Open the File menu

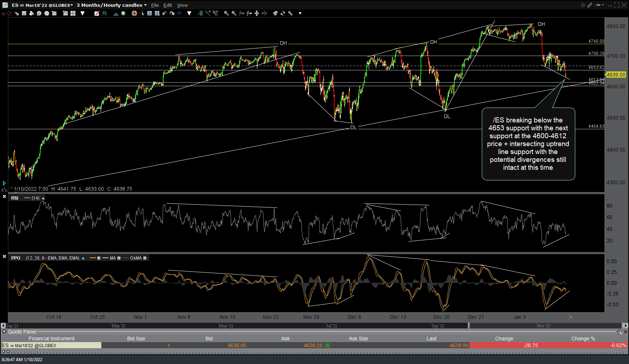(155, 5)
